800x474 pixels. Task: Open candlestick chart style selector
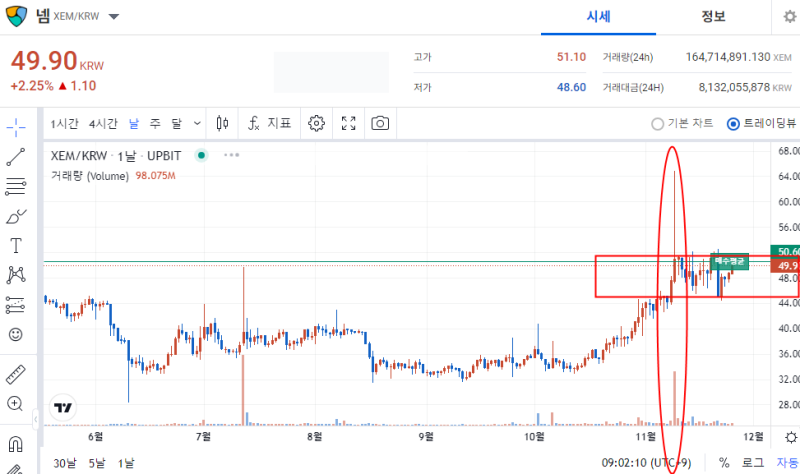[222, 123]
